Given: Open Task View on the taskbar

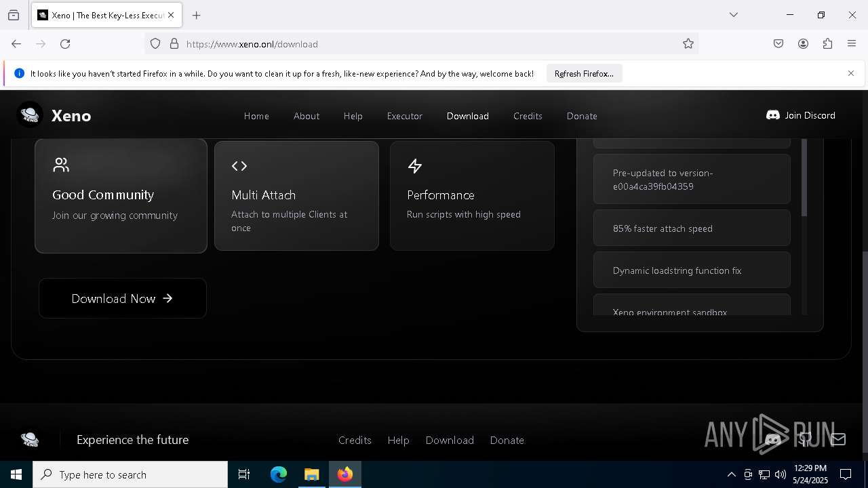Looking at the screenshot, I should [x=244, y=474].
